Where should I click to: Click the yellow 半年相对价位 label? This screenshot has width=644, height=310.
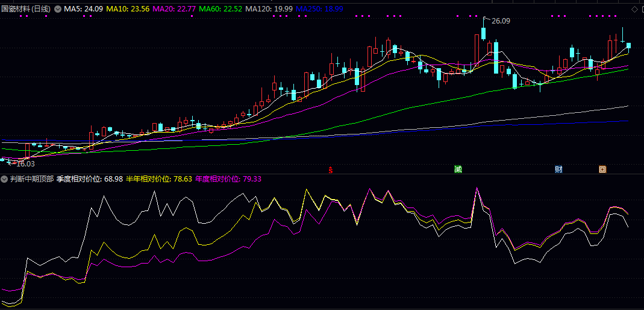[x=159, y=179]
